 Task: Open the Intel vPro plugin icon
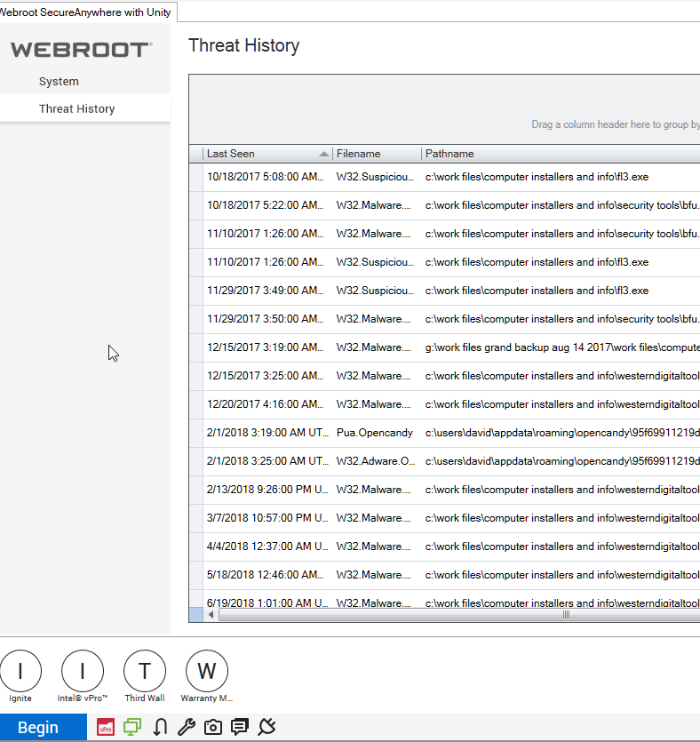click(83, 671)
